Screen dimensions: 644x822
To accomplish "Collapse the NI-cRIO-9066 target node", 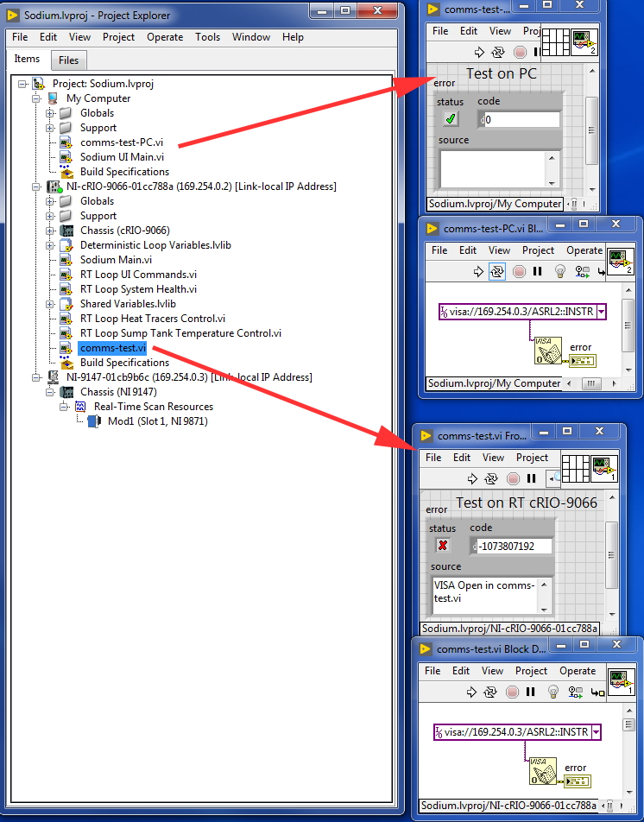I will tap(35, 187).
